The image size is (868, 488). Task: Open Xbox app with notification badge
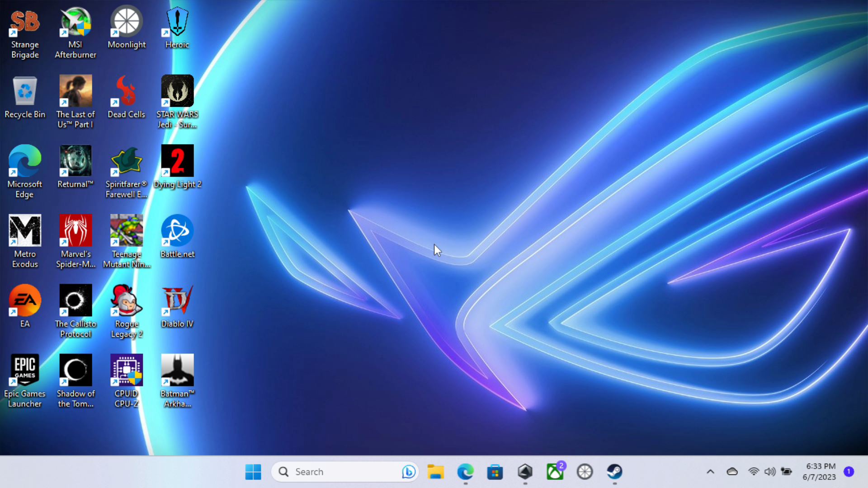tap(555, 472)
